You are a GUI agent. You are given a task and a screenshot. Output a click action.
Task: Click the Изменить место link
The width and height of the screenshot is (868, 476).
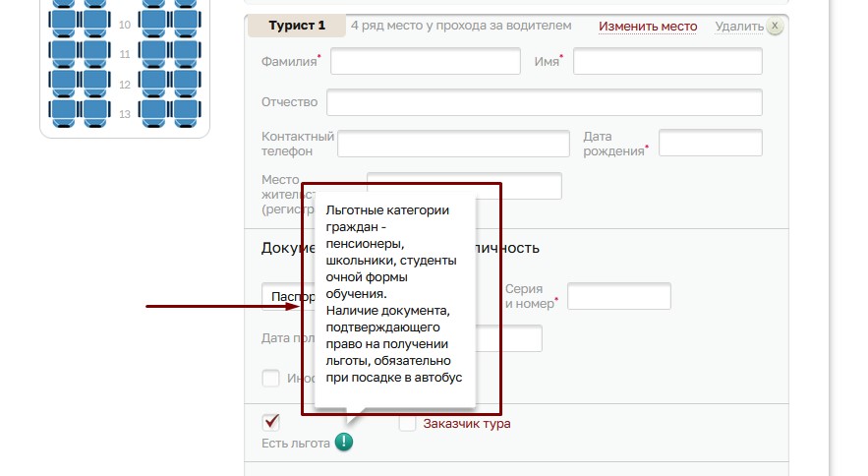pyautogui.click(x=648, y=27)
